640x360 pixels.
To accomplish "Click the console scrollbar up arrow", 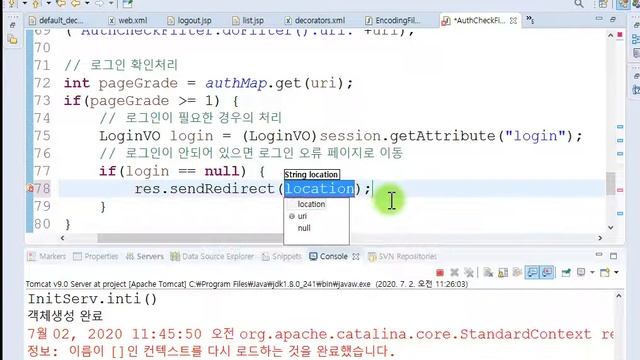I will (619, 296).
